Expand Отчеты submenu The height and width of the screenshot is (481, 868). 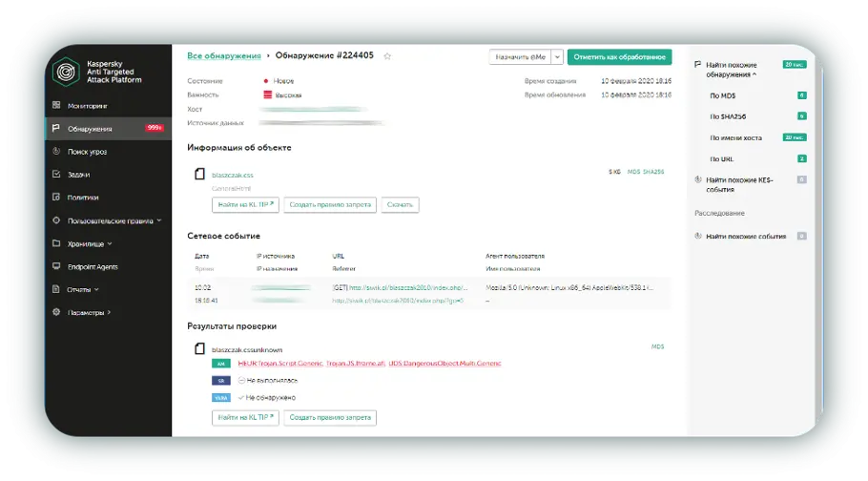(x=96, y=290)
